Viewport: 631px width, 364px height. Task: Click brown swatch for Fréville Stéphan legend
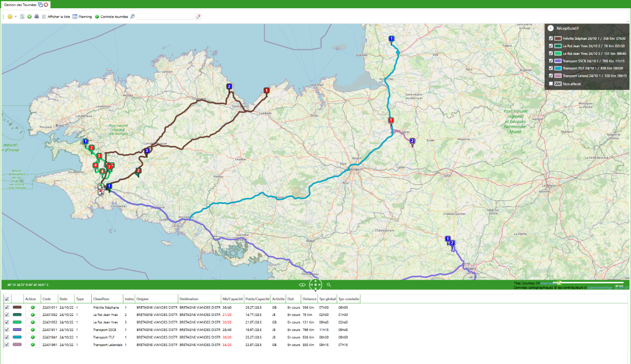558,38
